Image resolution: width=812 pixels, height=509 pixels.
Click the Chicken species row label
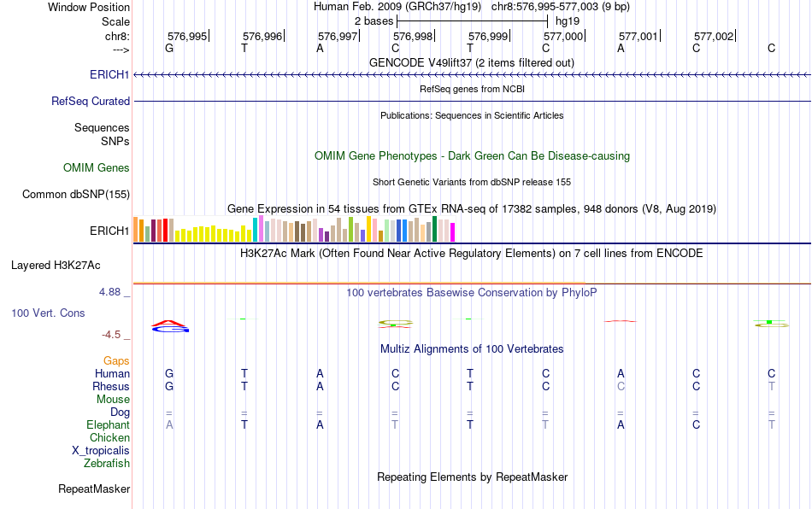[109, 437]
